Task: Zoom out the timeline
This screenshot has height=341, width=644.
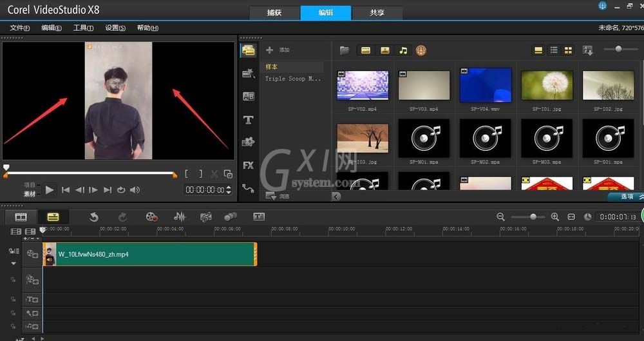Action: click(500, 217)
